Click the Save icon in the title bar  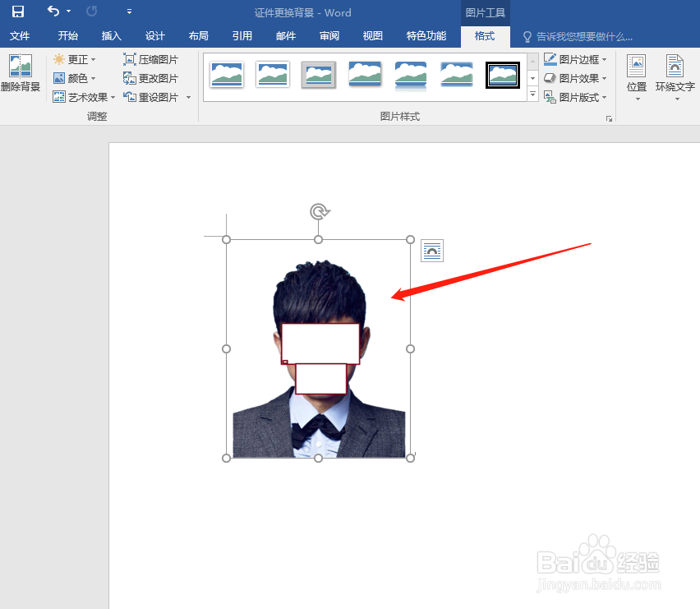pos(18,12)
